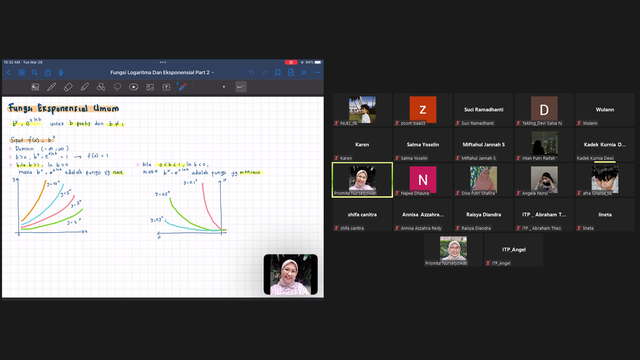Go back with the chevron arrow in GoodNotes
The height and width of the screenshot is (360, 640).
click(x=9, y=73)
